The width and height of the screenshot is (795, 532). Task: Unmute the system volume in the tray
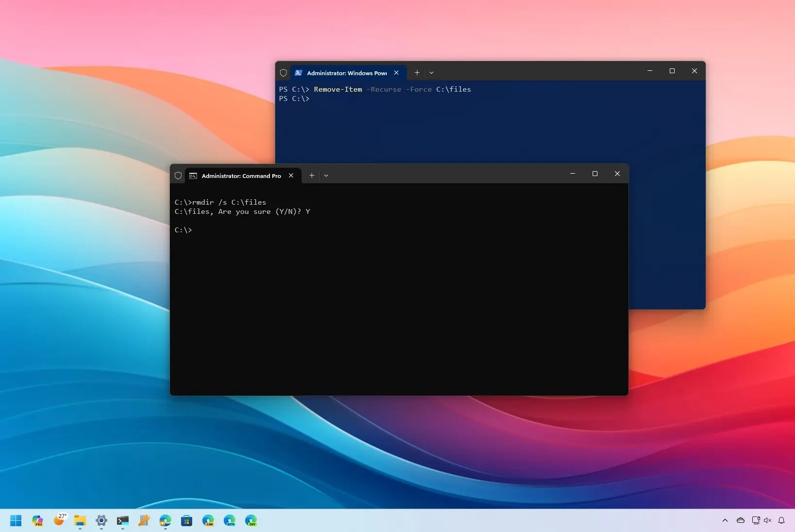(767, 521)
